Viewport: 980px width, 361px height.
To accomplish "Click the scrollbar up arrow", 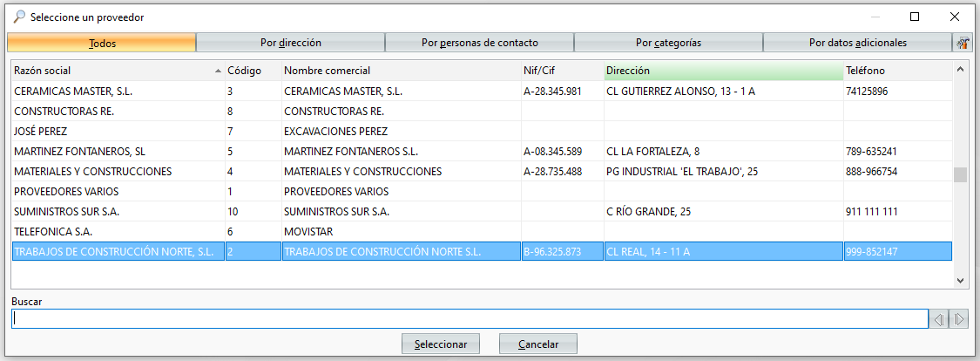I will coord(960,70).
